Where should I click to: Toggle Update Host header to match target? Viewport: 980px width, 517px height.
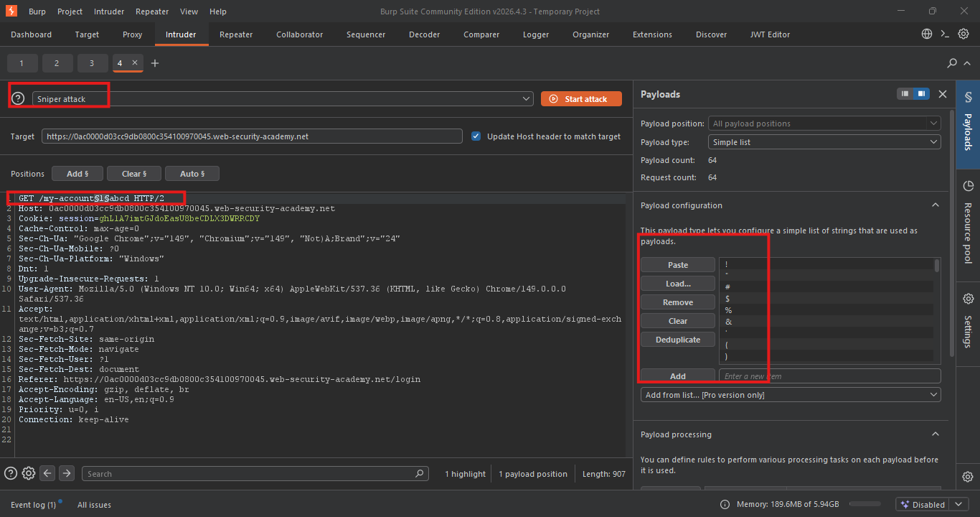click(476, 136)
